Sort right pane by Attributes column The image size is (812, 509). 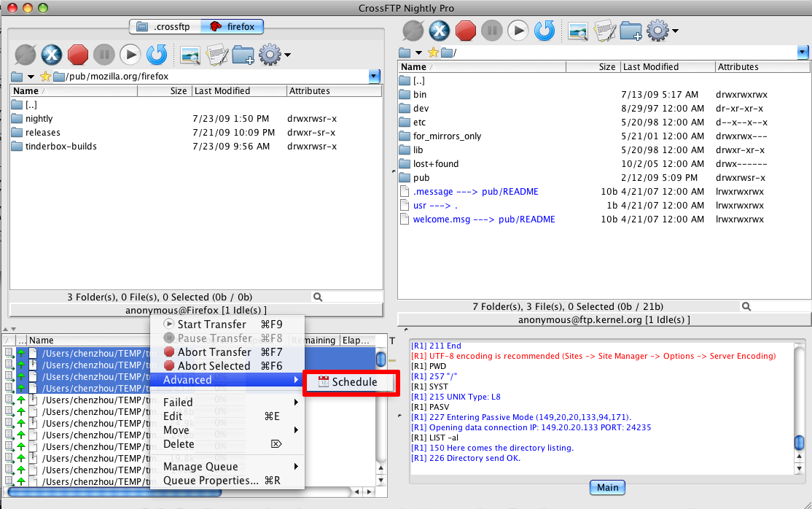(762, 67)
